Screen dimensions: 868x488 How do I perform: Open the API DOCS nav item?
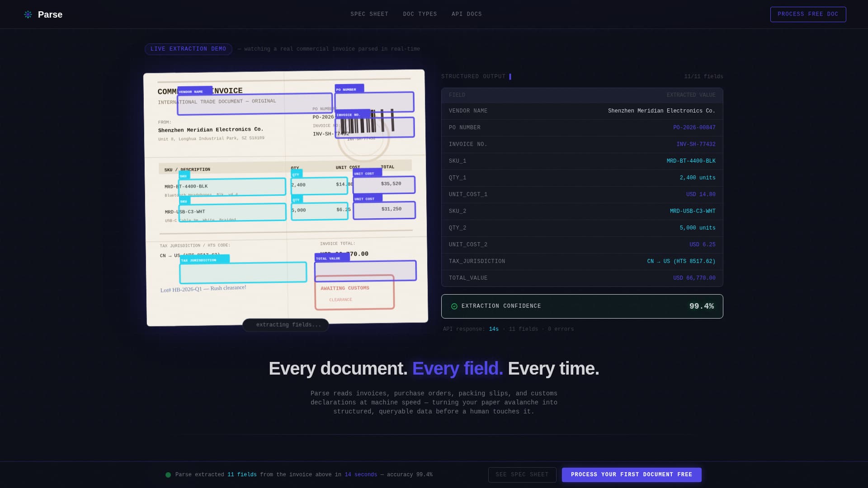click(467, 14)
